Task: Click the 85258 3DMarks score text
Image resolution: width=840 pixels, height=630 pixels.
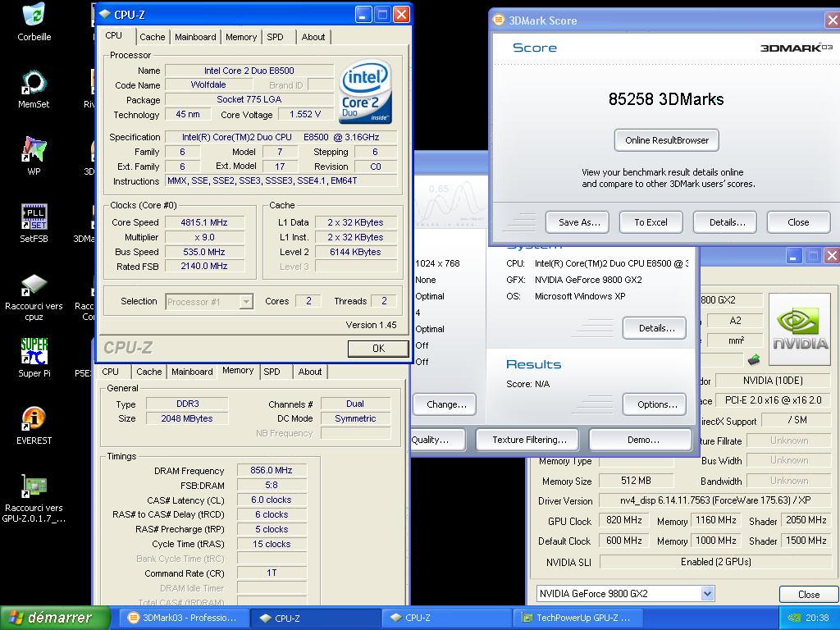Action: point(666,99)
